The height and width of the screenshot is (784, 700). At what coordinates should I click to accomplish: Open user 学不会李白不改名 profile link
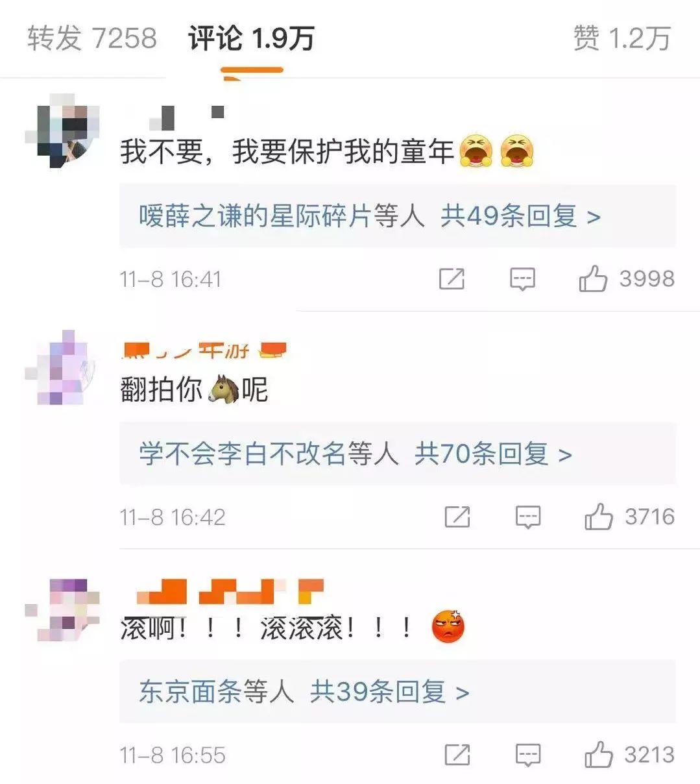pos(242,454)
